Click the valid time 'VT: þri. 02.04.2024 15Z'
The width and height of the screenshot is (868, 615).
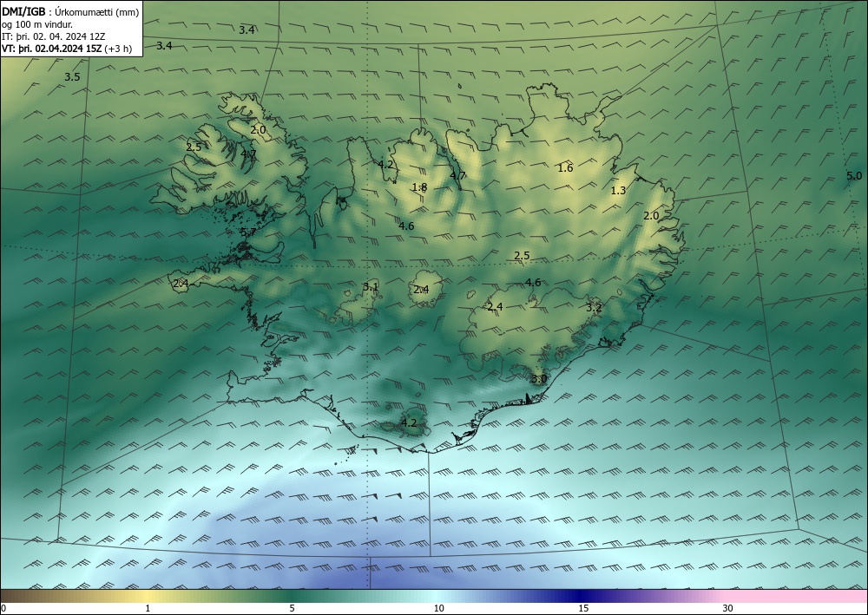point(51,49)
